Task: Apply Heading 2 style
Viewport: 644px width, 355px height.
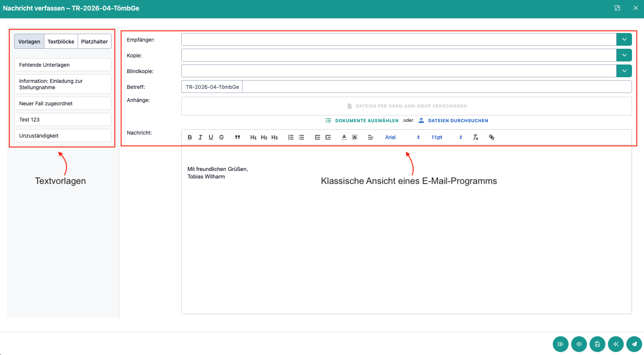Action: pyautogui.click(x=264, y=137)
